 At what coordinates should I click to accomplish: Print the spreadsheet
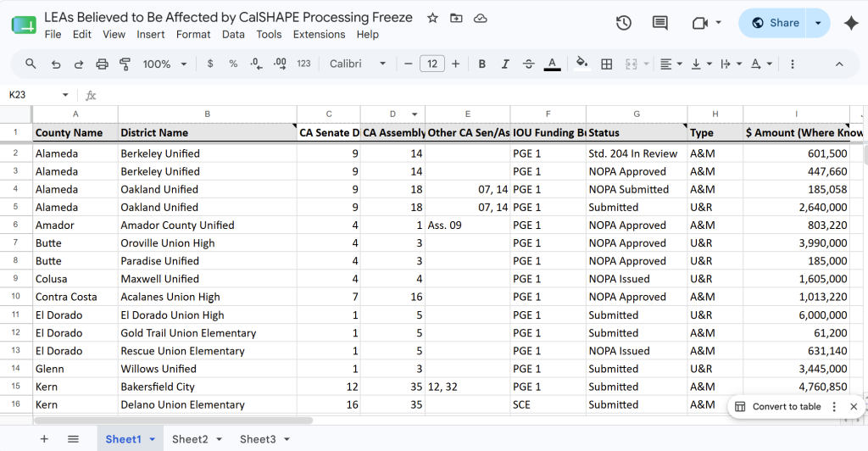pyautogui.click(x=102, y=64)
